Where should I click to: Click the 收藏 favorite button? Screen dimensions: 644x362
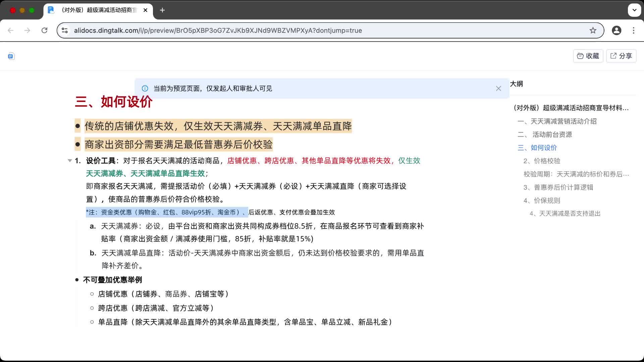[588, 56]
